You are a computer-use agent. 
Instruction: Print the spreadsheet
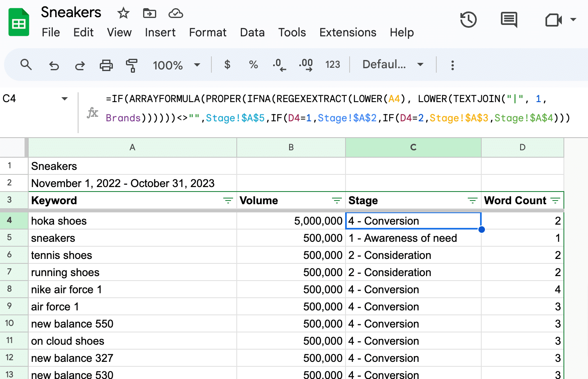click(x=106, y=65)
